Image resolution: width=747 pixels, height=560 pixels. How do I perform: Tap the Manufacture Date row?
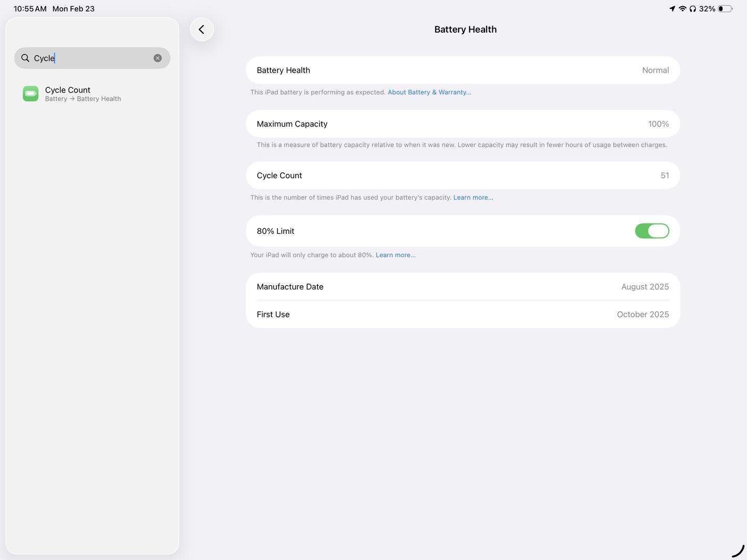pos(463,287)
